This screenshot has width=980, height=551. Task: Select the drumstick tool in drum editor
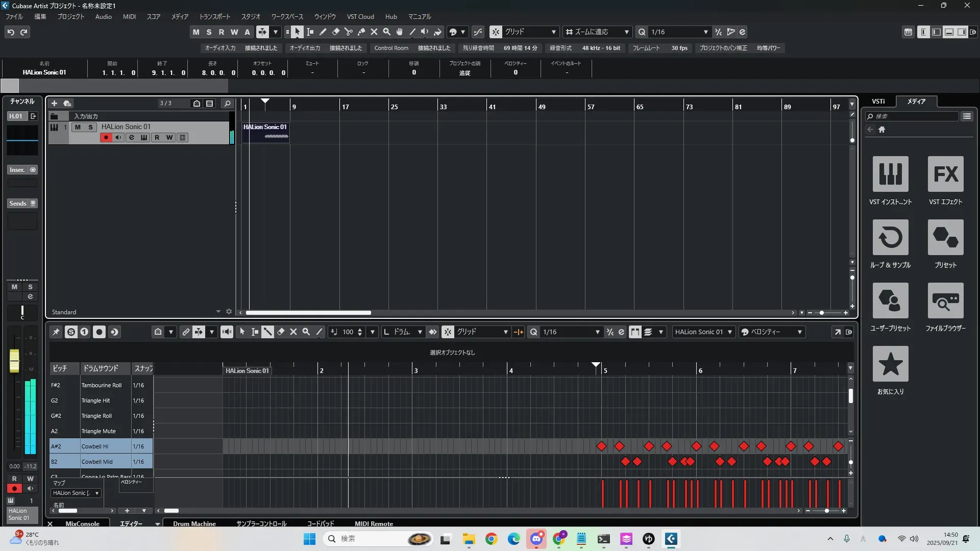(268, 332)
